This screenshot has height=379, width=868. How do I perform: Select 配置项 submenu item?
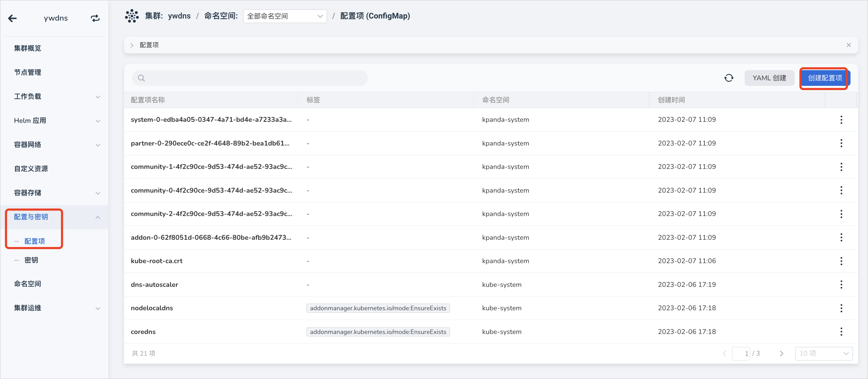coord(35,241)
